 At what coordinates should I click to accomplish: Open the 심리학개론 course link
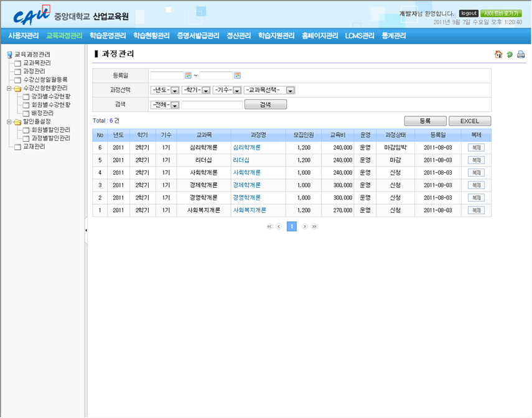pos(246,148)
